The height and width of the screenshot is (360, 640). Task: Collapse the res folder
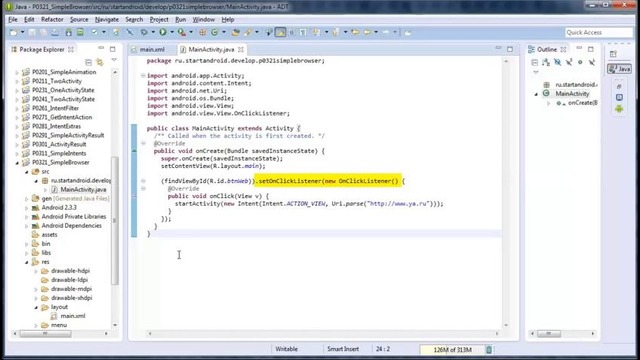[27, 262]
